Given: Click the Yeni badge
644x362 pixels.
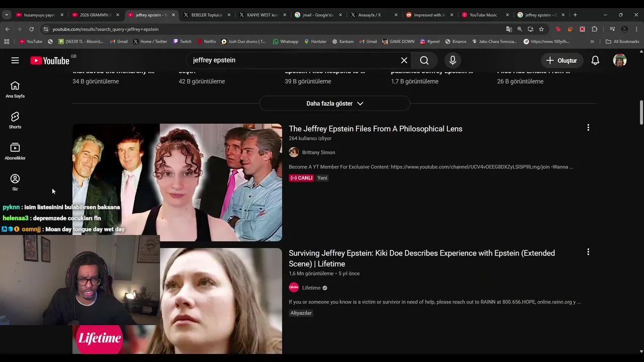Looking at the screenshot, I should pos(322,178).
